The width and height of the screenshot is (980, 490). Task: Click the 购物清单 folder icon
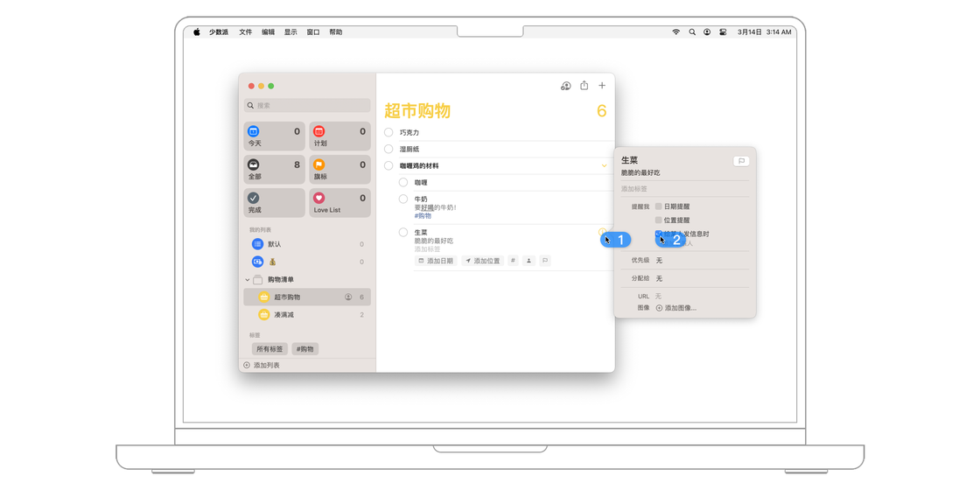[x=257, y=279]
